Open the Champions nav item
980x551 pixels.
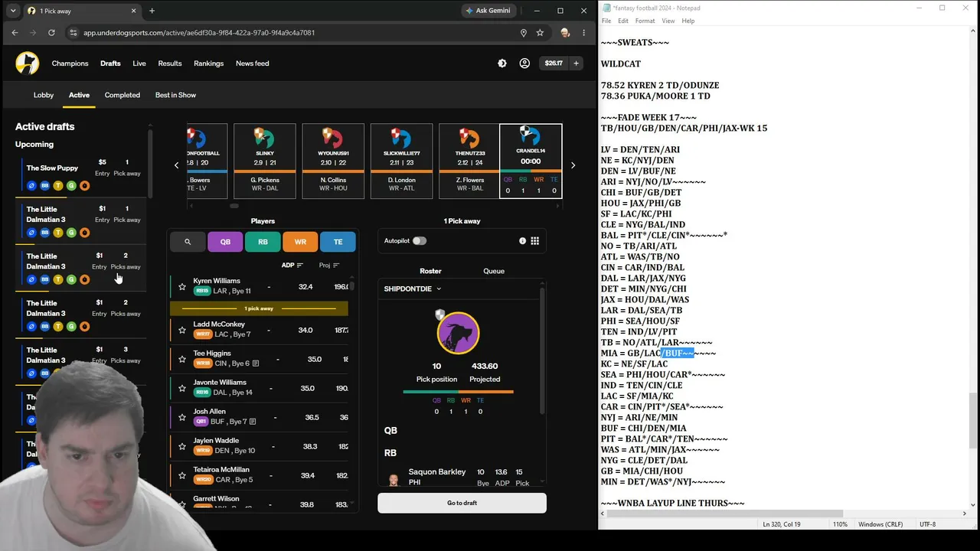pos(70,64)
